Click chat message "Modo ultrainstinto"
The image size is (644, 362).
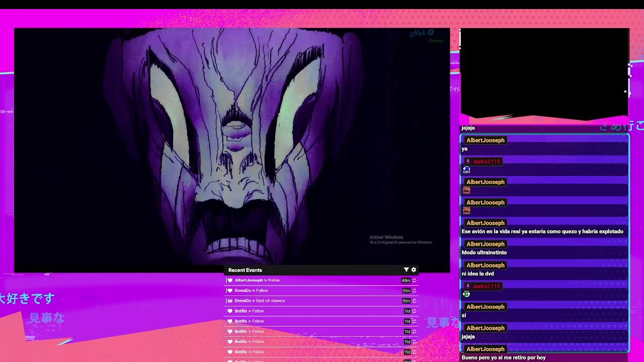[484, 252]
